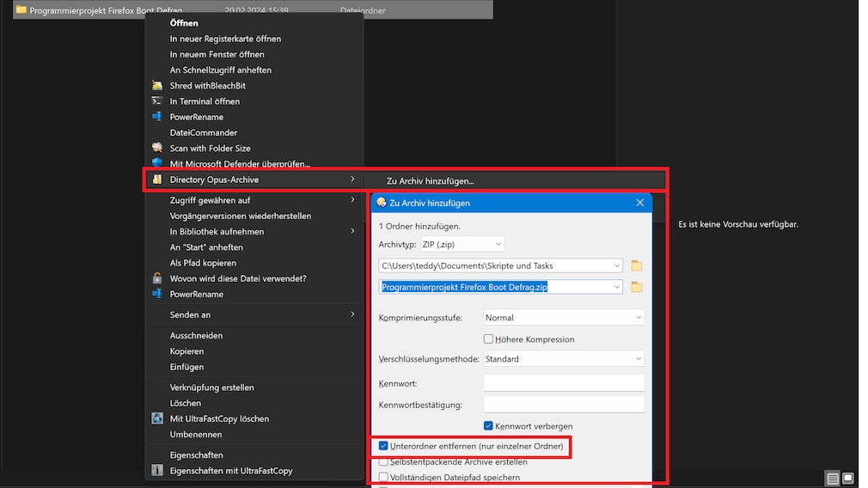Click the 1 Ordner hinzufügen. text
The width and height of the screenshot is (868, 488).
click(419, 226)
